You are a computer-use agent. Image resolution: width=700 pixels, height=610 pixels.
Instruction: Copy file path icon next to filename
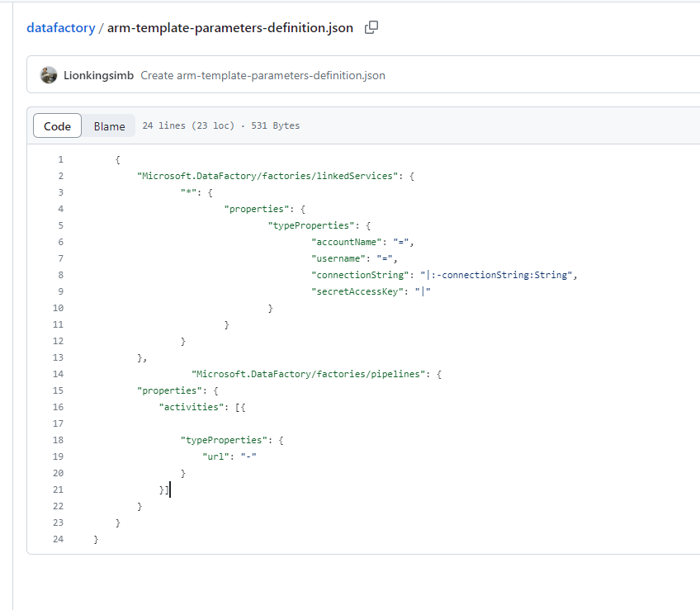tap(371, 28)
